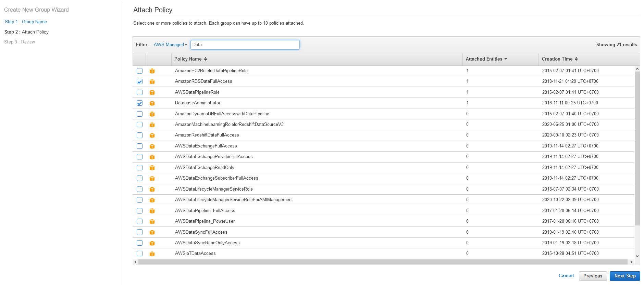Deselect the DatabaseAdministrator policy checkbox
Screen dimensions: 644x285
tap(139, 103)
